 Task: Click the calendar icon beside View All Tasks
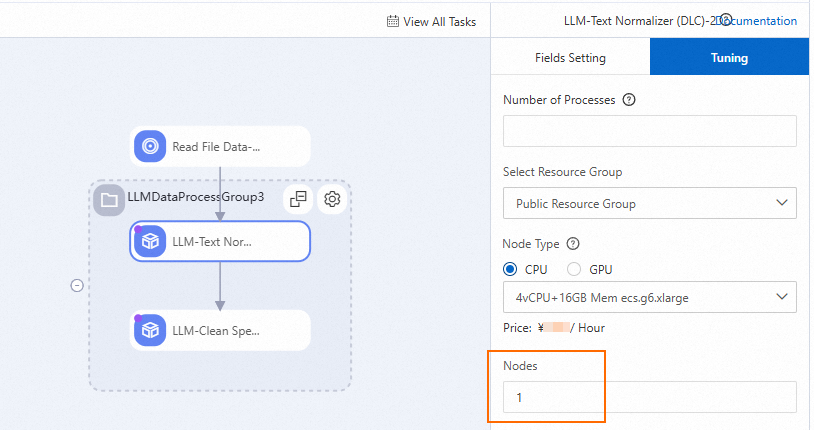tap(392, 21)
